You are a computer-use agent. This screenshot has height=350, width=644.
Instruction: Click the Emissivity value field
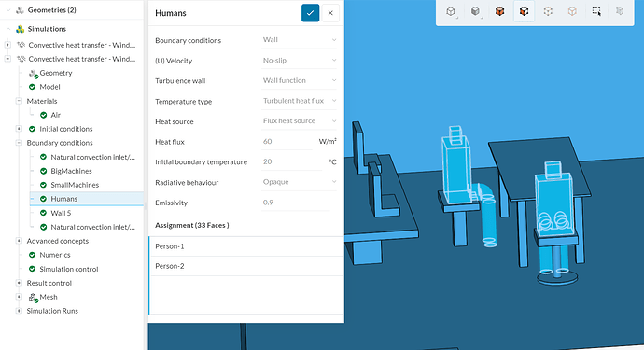point(296,203)
